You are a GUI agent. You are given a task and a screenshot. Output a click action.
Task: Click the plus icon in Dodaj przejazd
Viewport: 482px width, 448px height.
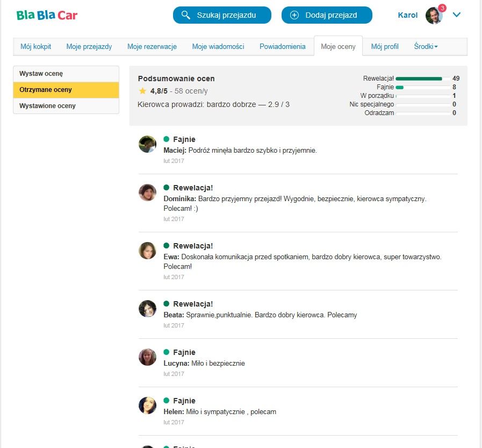(x=294, y=15)
